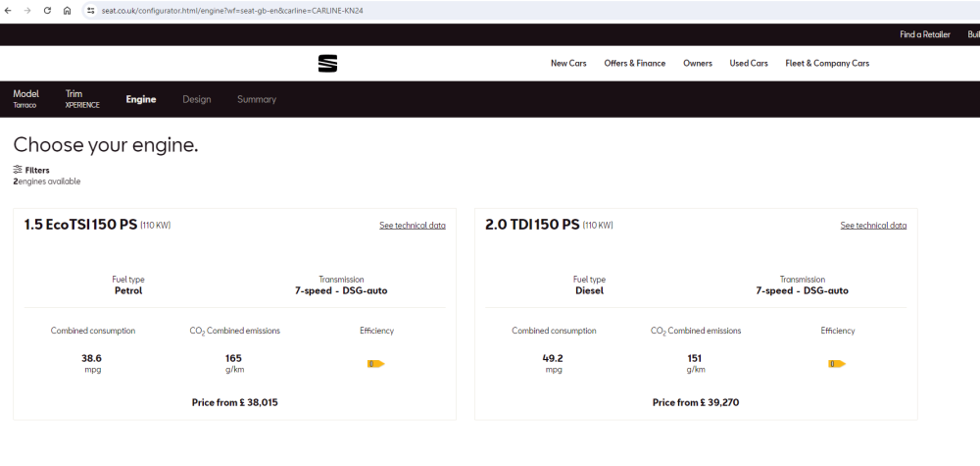Open Owners menu
Viewport: 980px width, 466px height.
point(698,63)
